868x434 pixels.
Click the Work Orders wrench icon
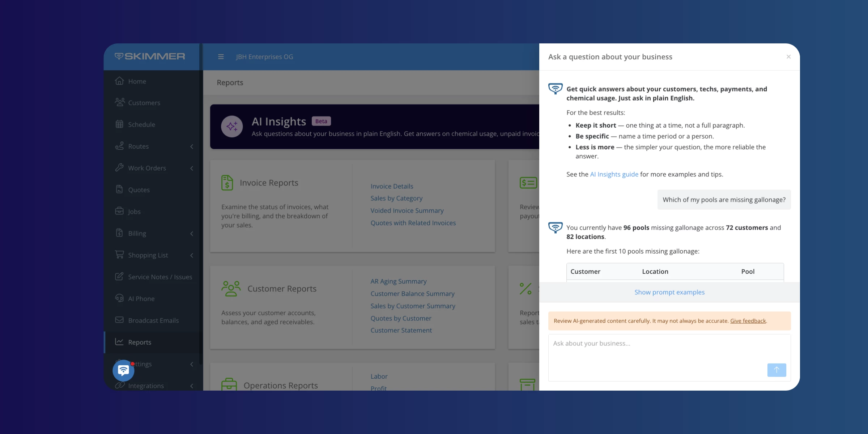click(x=119, y=168)
